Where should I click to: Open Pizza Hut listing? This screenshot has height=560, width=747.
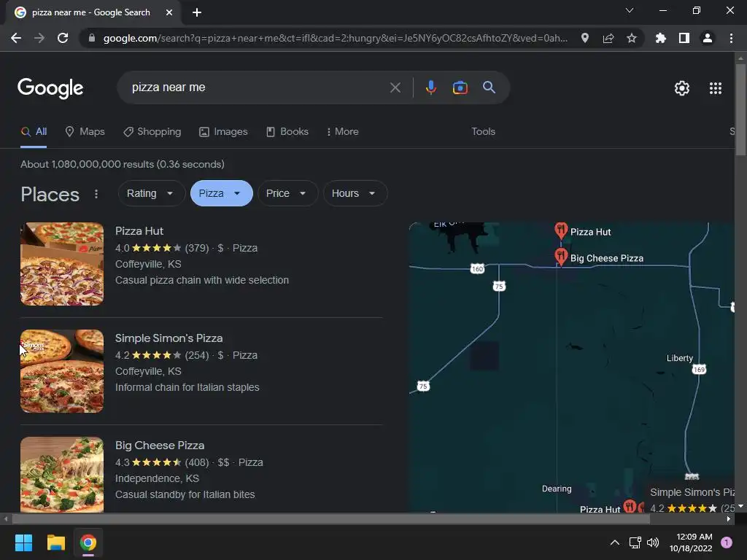tap(139, 231)
